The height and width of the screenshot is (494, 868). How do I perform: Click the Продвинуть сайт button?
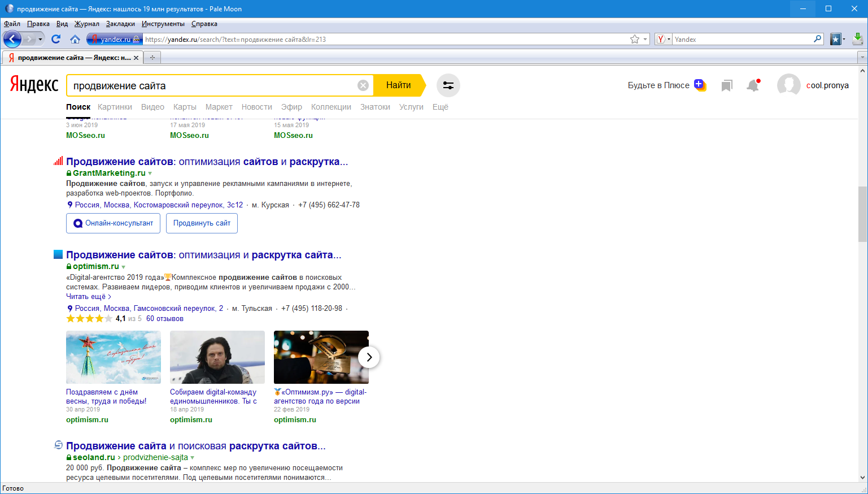pyautogui.click(x=202, y=223)
